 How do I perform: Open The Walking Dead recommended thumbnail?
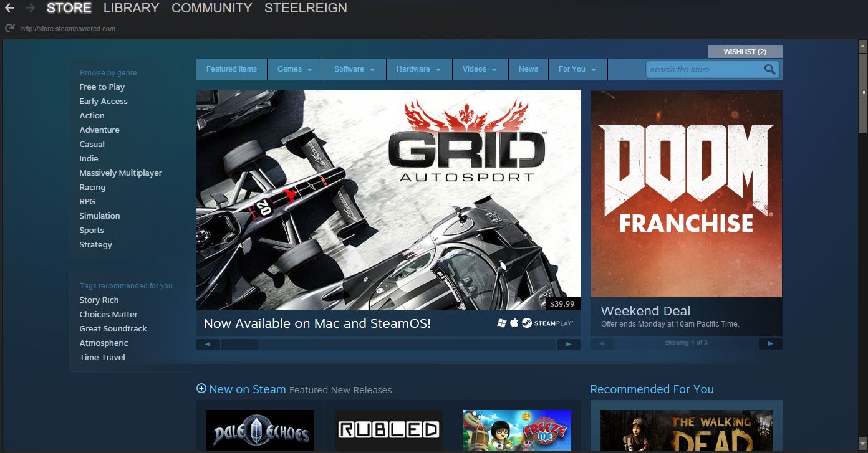(x=687, y=430)
